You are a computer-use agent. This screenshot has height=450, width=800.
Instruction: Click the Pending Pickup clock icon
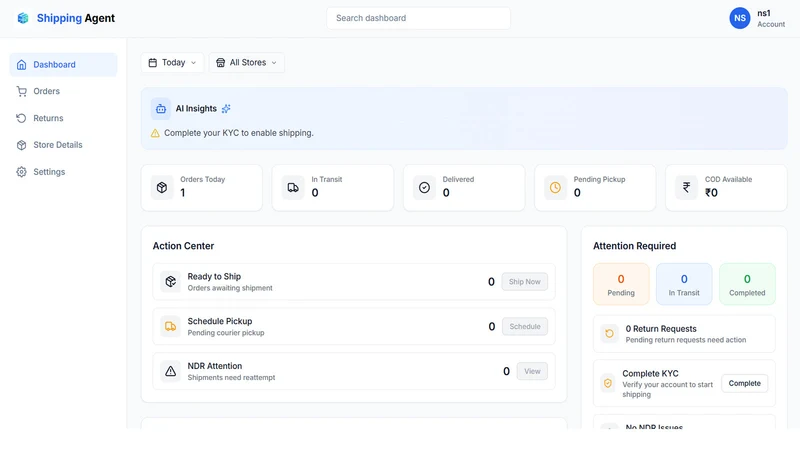(555, 188)
